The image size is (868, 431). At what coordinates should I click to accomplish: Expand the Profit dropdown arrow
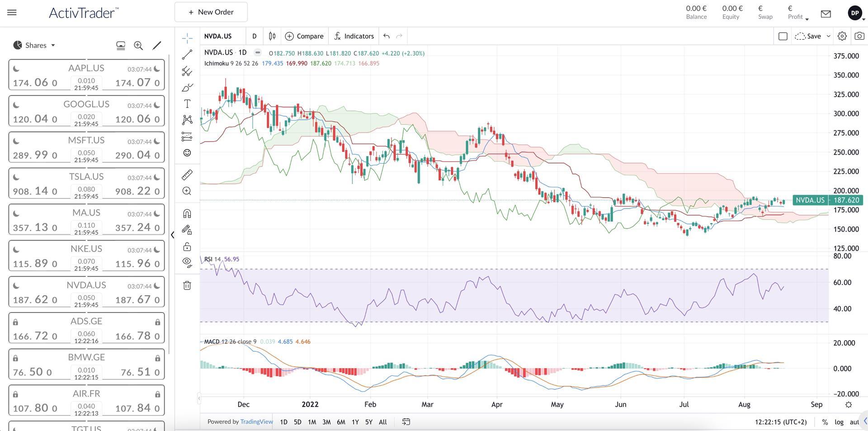click(807, 19)
